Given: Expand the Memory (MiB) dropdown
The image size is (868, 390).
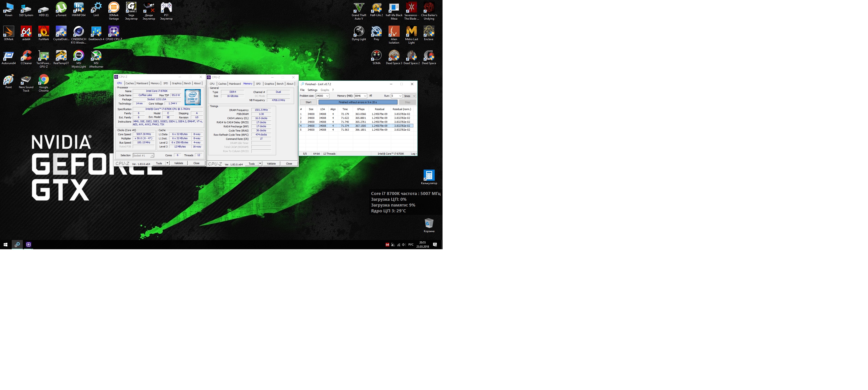Looking at the screenshot, I should (365, 96).
